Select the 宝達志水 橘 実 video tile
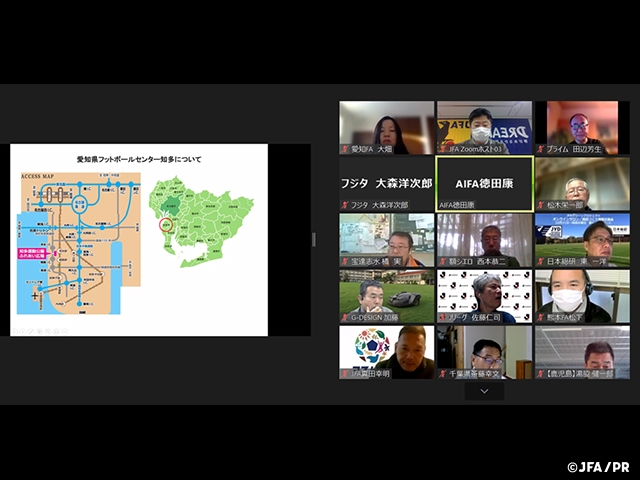 (x=386, y=238)
